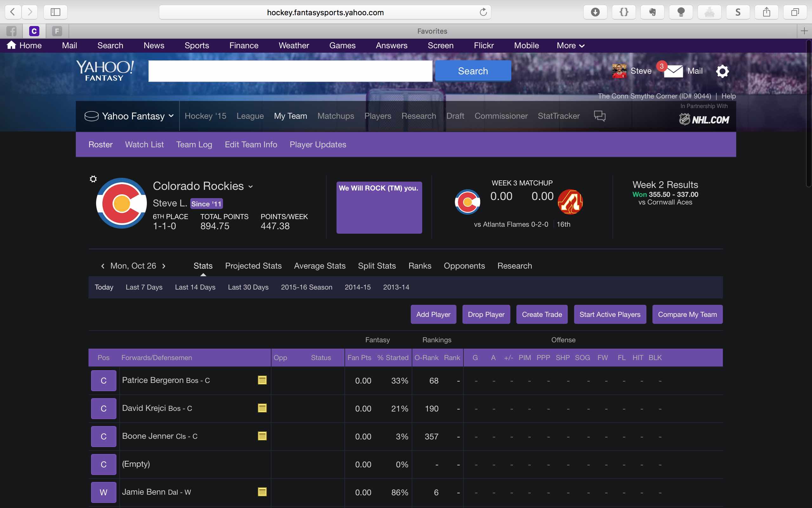The width and height of the screenshot is (812, 508).
Task: Select W position button for Jamie Benn
Action: point(104,492)
